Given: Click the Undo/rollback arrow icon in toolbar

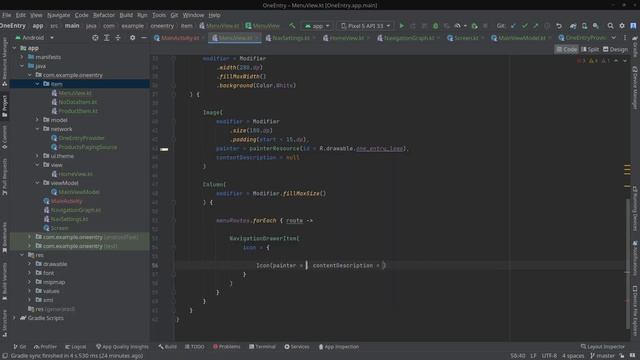Looking at the screenshot, I should 559,26.
